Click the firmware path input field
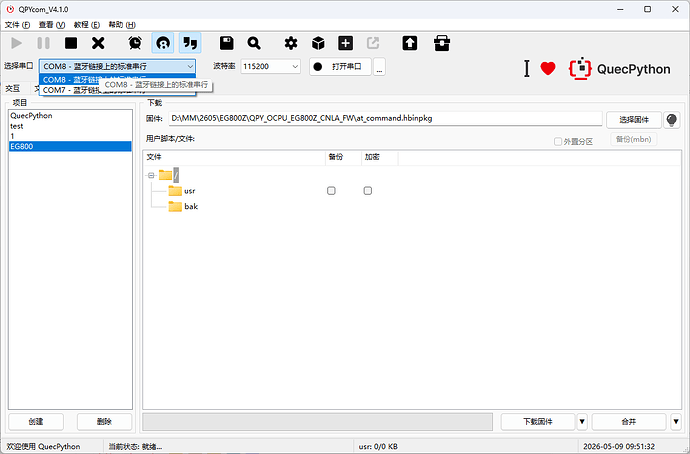Viewport: 690px width, 454px height. point(385,118)
